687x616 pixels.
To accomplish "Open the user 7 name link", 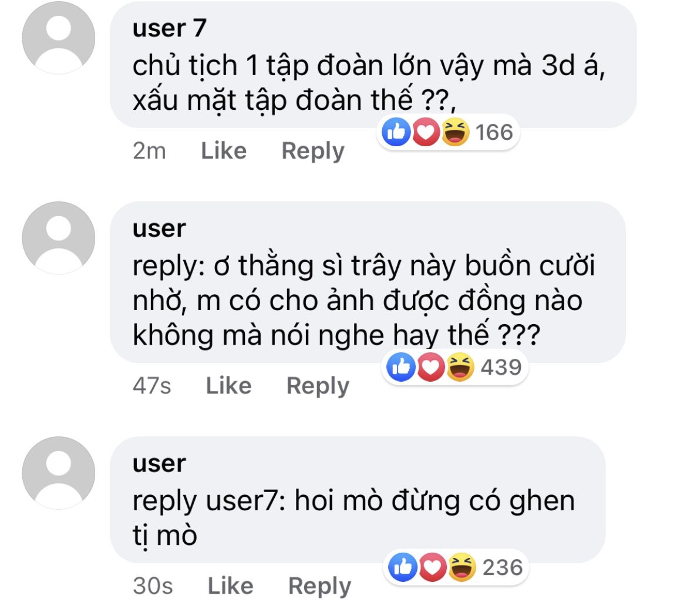I will click(x=169, y=28).
